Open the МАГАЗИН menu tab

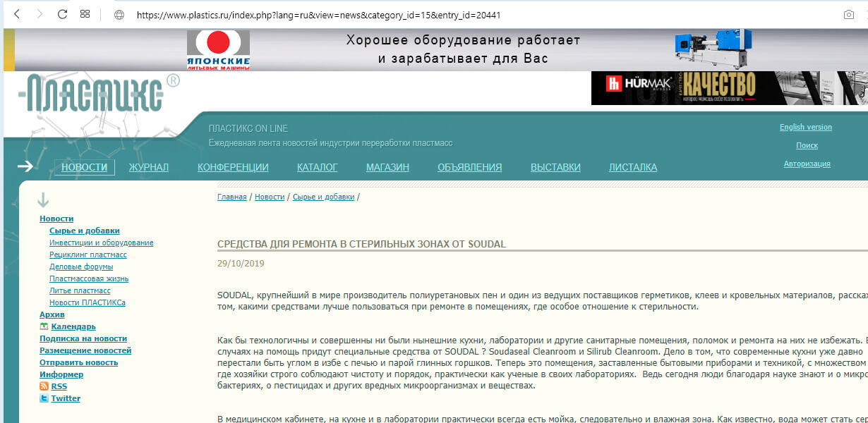tap(387, 167)
